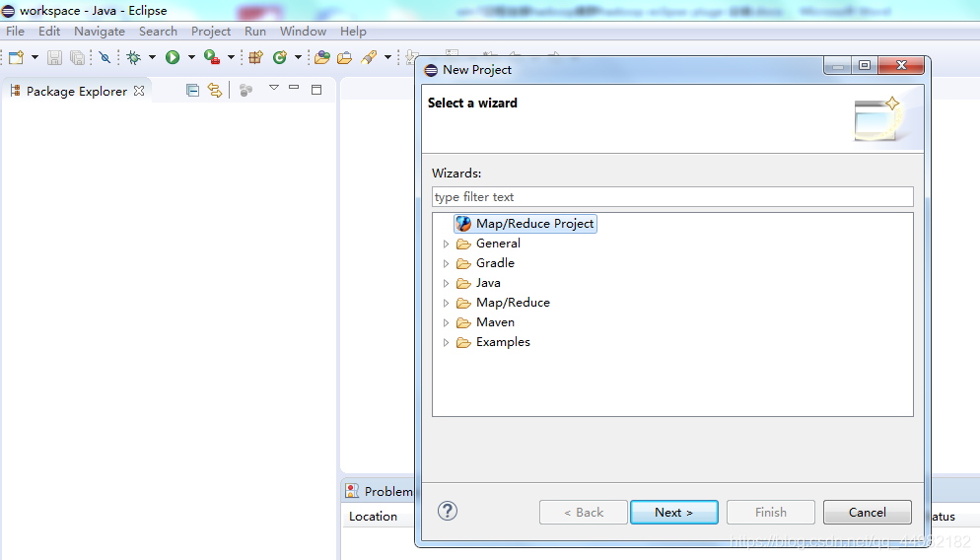Close the Package Explorer view
The image size is (980, 560).
pos(139,91)
